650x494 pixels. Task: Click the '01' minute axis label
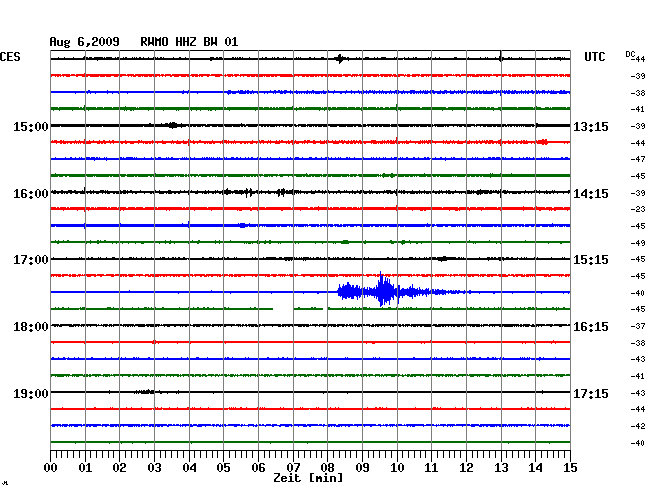85,468
